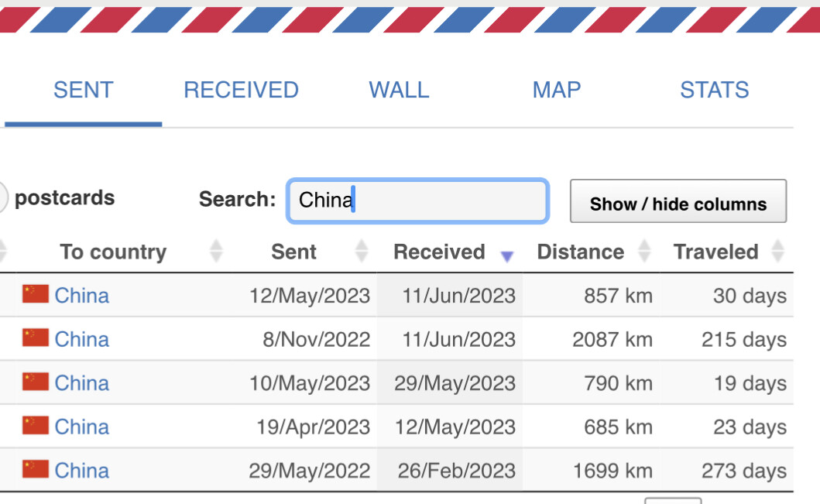Toggle Received column sort order arrow

506,255
